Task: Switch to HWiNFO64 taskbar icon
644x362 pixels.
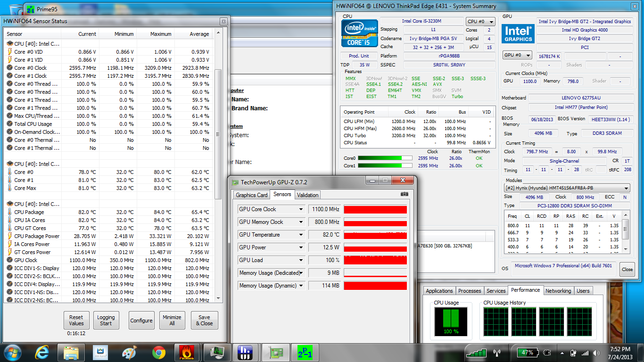Action: [245, 353]
